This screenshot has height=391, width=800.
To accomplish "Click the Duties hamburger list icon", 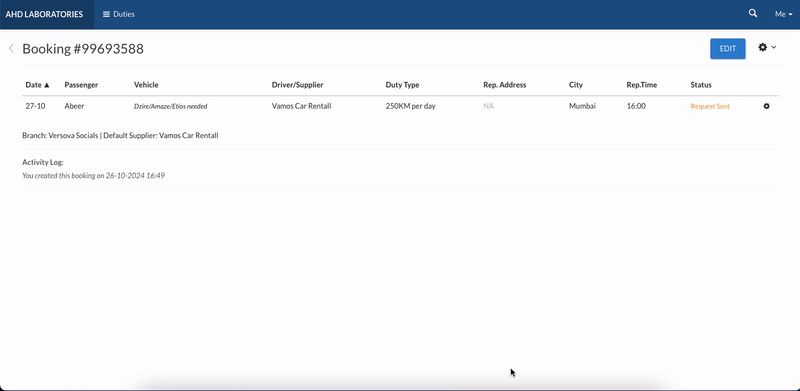I will point(106,14).
